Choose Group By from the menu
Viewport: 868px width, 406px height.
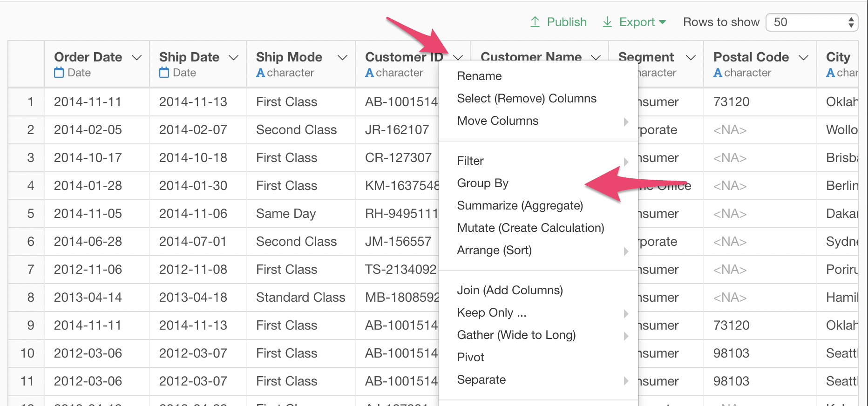(483, 183)
